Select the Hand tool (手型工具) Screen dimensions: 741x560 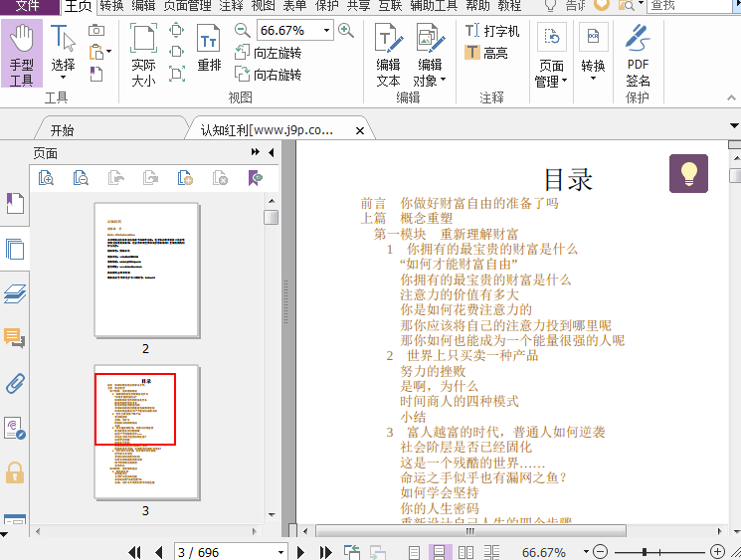click(22, 54)
